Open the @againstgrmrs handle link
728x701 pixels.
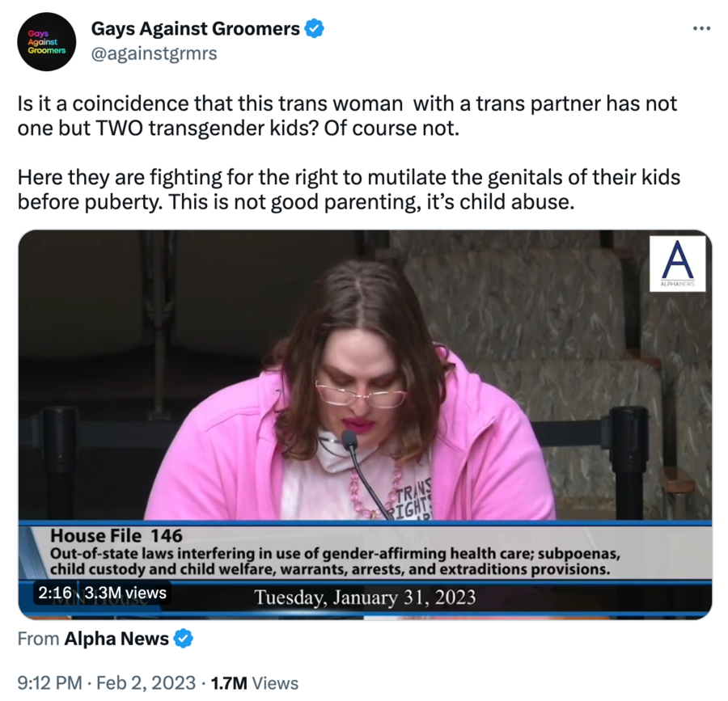pos(154,53)
